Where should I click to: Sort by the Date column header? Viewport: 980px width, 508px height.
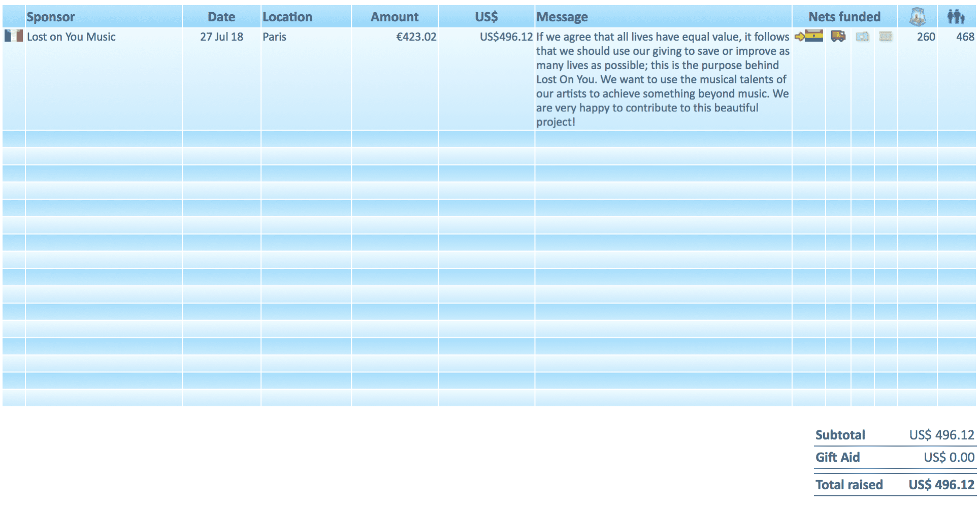(x=221, y=16)
